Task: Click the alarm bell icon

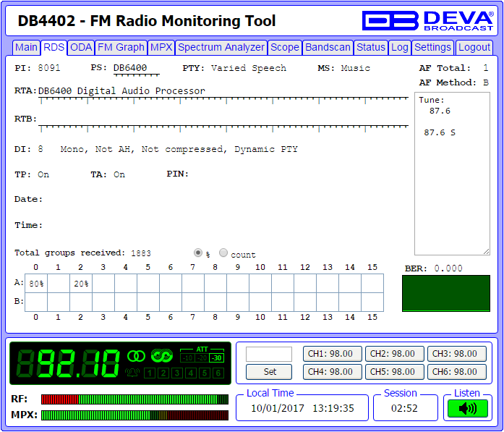Action: point(132,373)
